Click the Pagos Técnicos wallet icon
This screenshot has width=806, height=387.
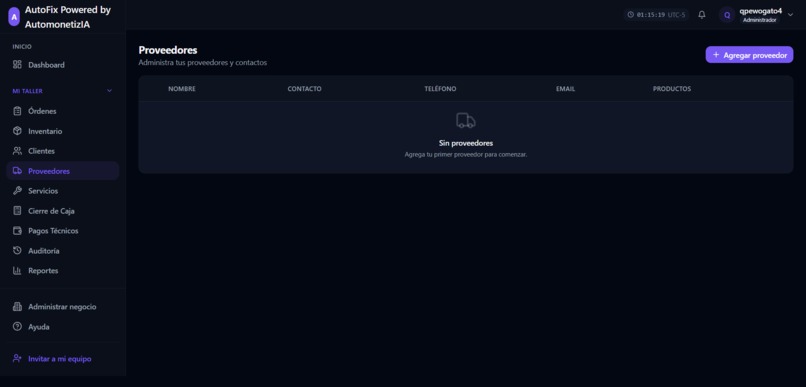click(17, 231)
